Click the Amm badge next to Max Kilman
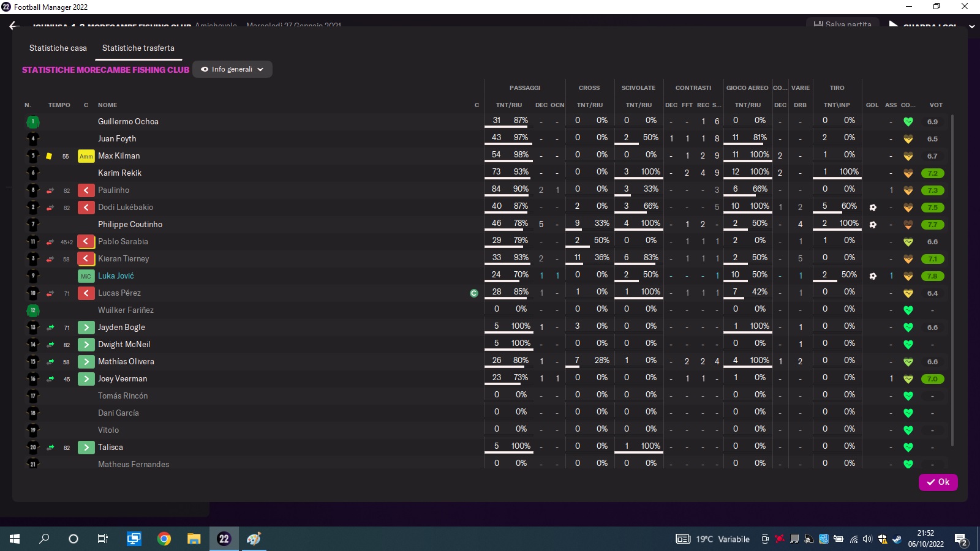Screen dimensions: 980x551 (86, 156)
